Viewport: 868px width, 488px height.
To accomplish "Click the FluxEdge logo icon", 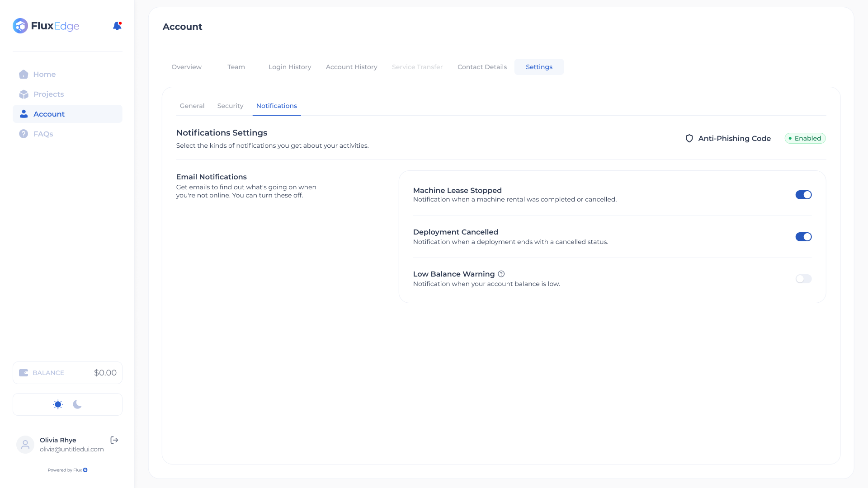I will [20, 26].
